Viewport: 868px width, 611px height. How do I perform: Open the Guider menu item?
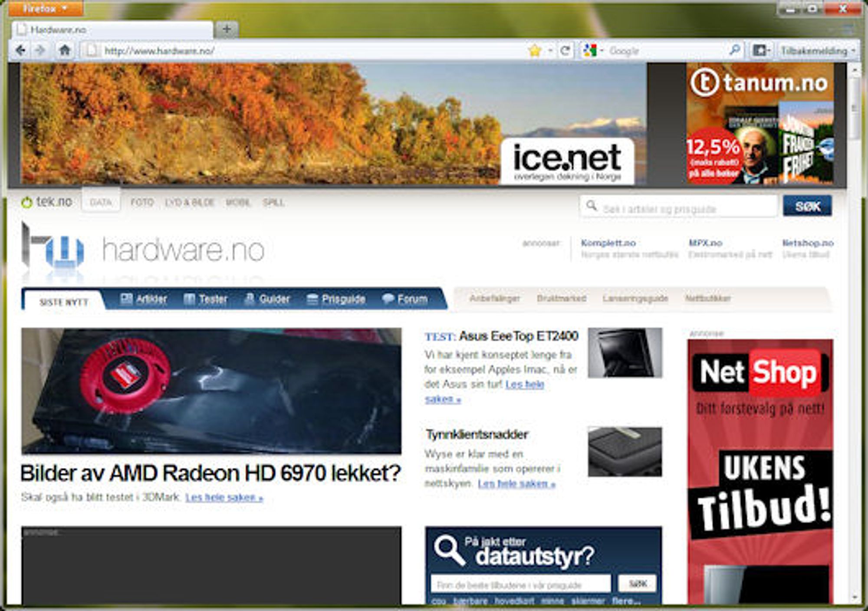tap(267, 299)
